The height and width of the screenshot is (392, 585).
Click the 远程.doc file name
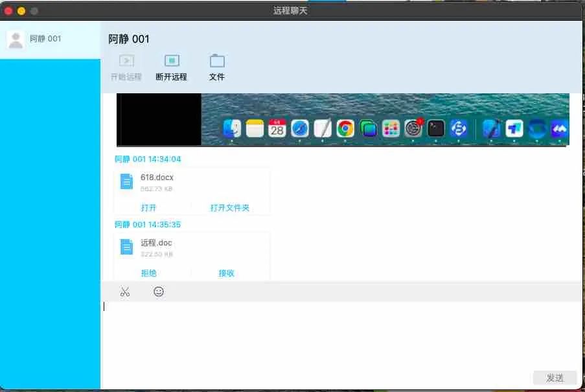[156, 242]
